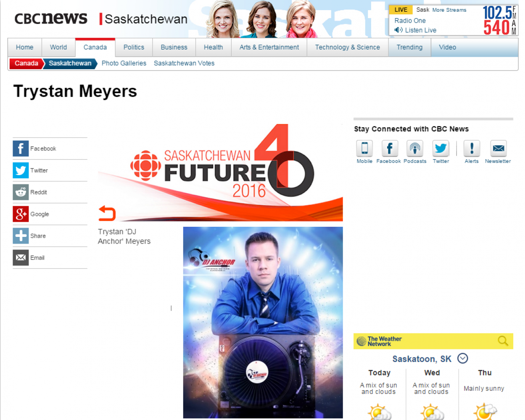
Task: Click the Reddit share icon
Action: click(x=21, y=192)
